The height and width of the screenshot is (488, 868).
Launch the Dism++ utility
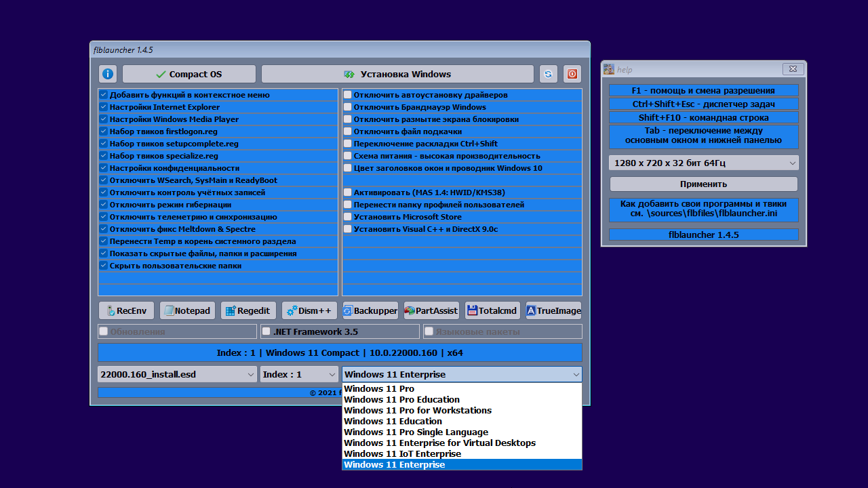(309, 310)
